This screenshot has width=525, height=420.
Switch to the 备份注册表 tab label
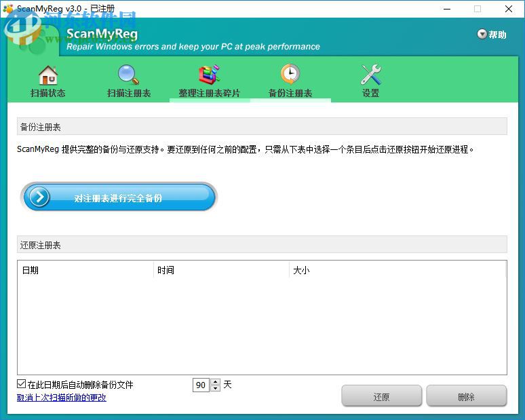(x=290, y=93)
